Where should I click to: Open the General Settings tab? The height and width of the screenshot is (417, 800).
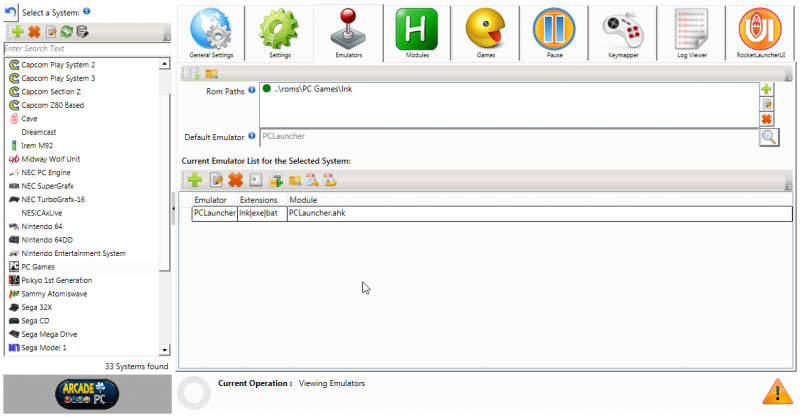click(211, 33)
